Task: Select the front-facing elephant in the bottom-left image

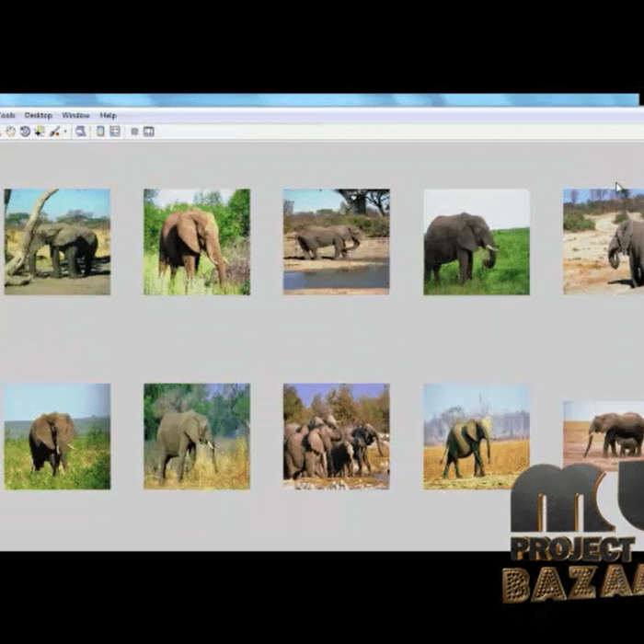Action: point(57,436)
